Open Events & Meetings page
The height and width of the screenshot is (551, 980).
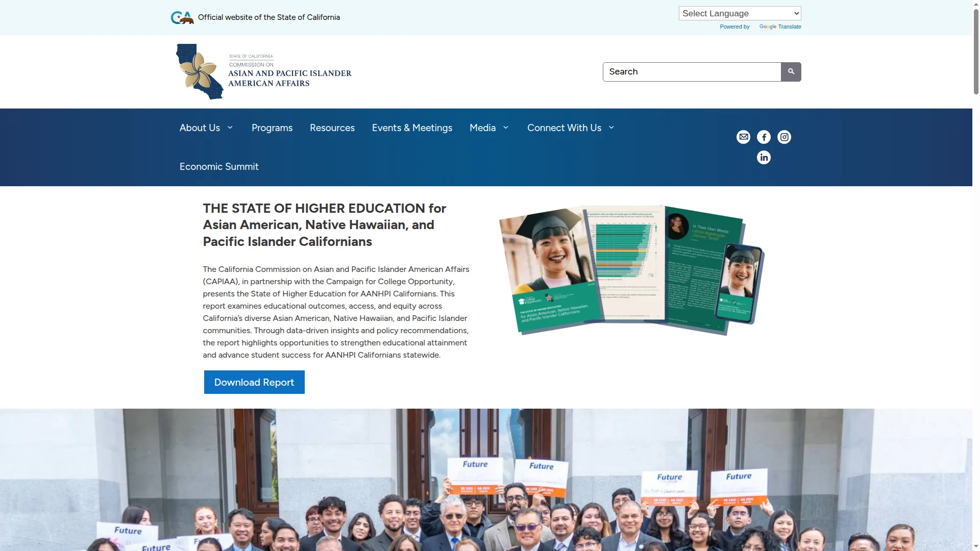[x=412, y=128]
